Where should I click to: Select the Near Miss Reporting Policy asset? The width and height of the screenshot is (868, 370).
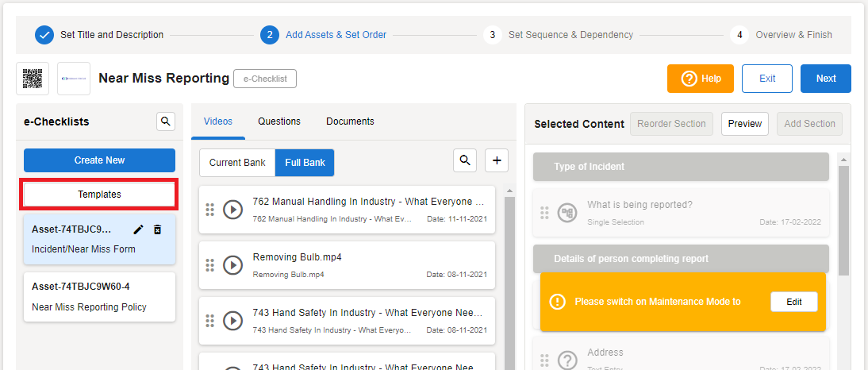tap(99, 297)
